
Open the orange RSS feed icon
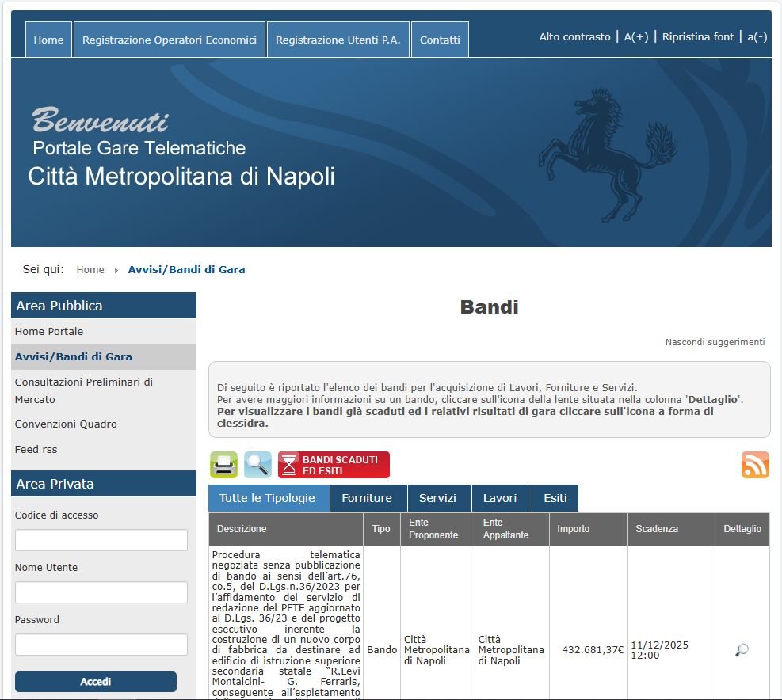(x=755, y=465)
